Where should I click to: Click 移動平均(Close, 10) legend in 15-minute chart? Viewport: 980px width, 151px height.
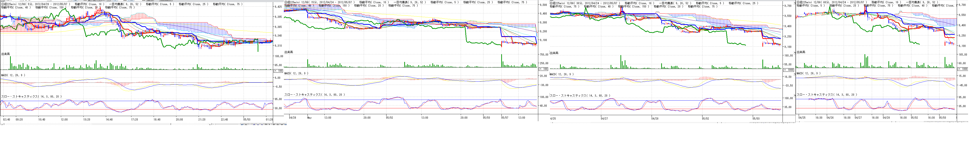pyautogui.click(x=374, y=3)
